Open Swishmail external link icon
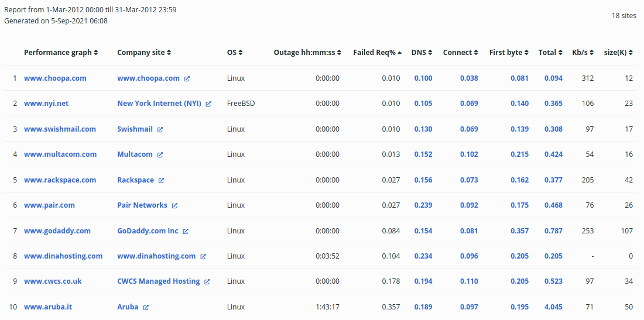 tap(160, 129)
